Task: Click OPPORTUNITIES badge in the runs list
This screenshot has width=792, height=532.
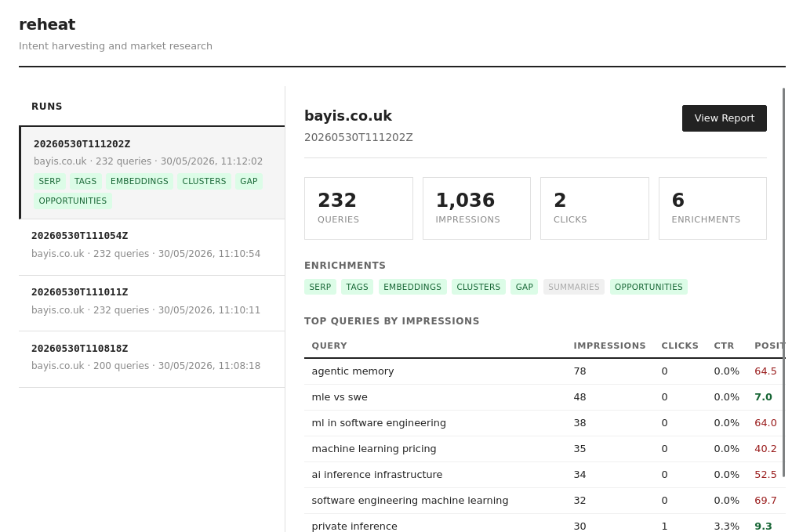Action: tap(73, 201)
